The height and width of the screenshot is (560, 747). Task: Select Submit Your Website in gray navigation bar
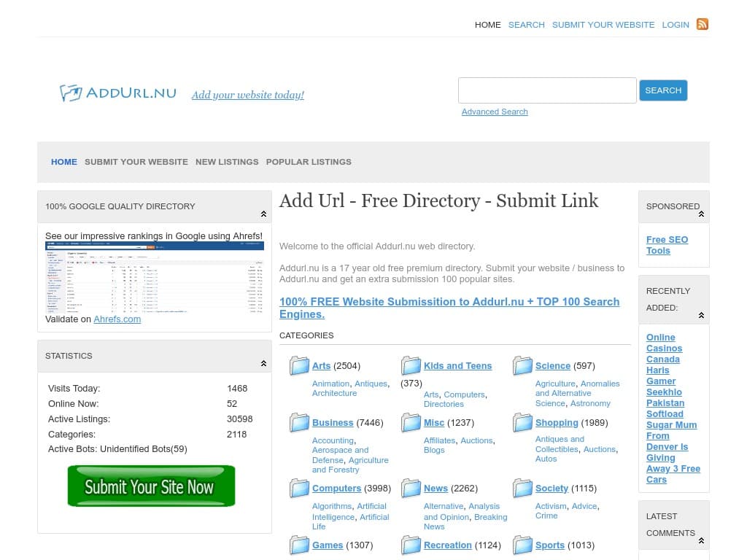click(x=136, y=162)
